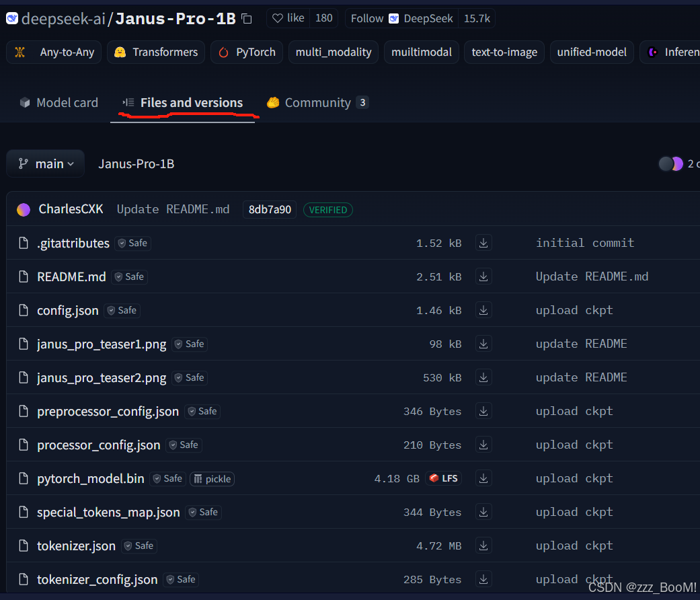This screenshot has height=600, width=700.
Task: Open the like count 180
Action: [x=323, y=18]
